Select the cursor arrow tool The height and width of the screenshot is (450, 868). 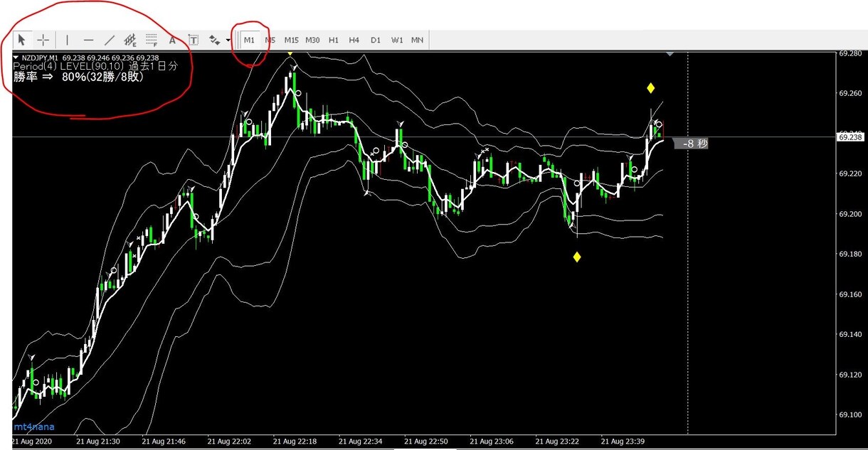22,40
